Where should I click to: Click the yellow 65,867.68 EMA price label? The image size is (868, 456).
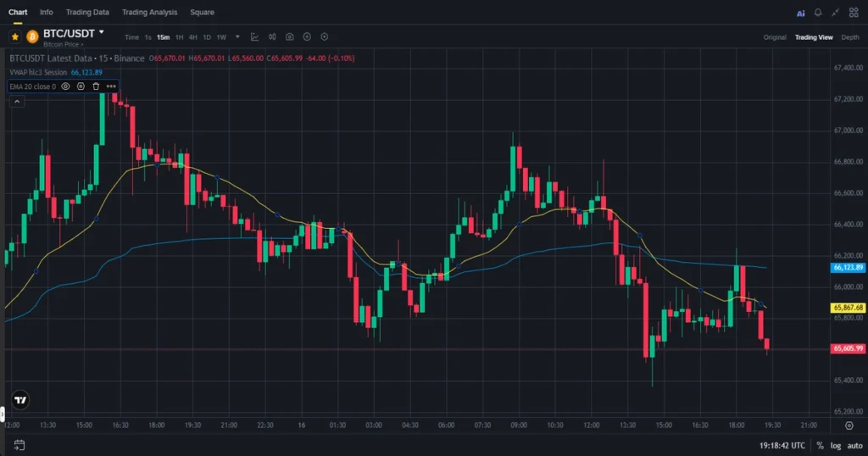pyautogui.click(x=848, y=308)
